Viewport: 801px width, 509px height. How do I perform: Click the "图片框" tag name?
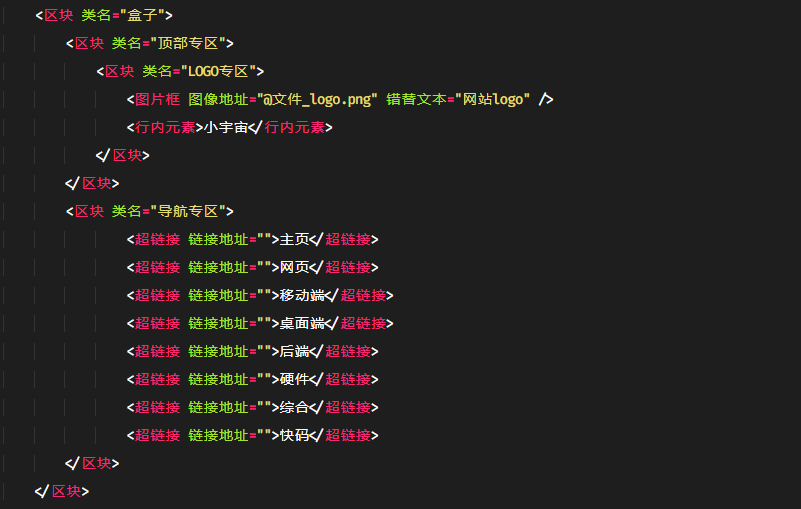click(x=157, y=100)
